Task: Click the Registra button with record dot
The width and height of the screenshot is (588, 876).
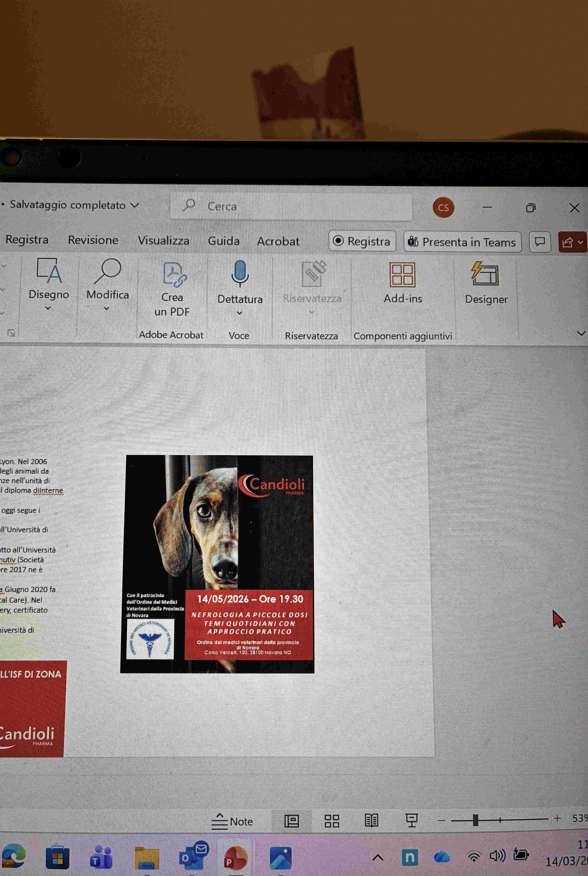Action: pyautogui.click(x=362, y=242)
